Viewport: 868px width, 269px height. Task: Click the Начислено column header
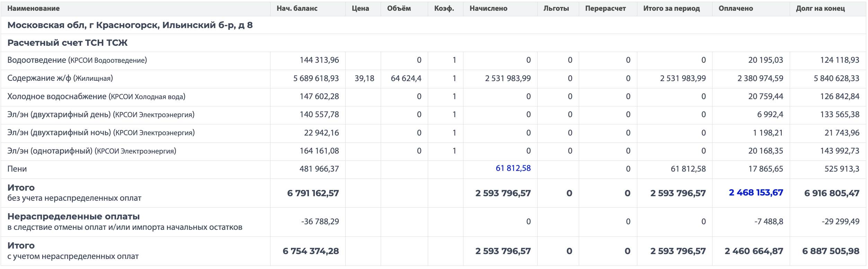pyautogui.click(x=488, y=9)
